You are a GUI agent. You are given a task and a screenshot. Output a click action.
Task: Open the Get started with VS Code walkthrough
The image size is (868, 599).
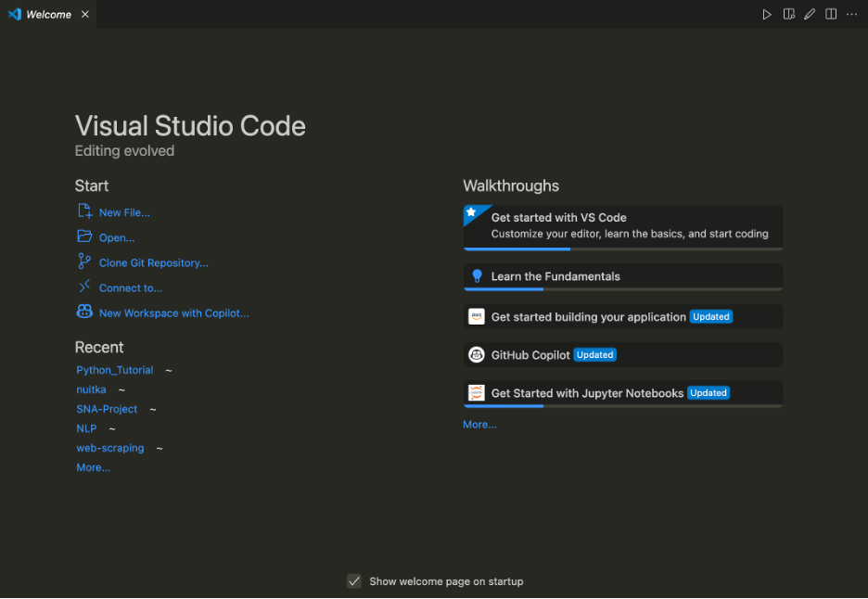click(x=623, y=225)
